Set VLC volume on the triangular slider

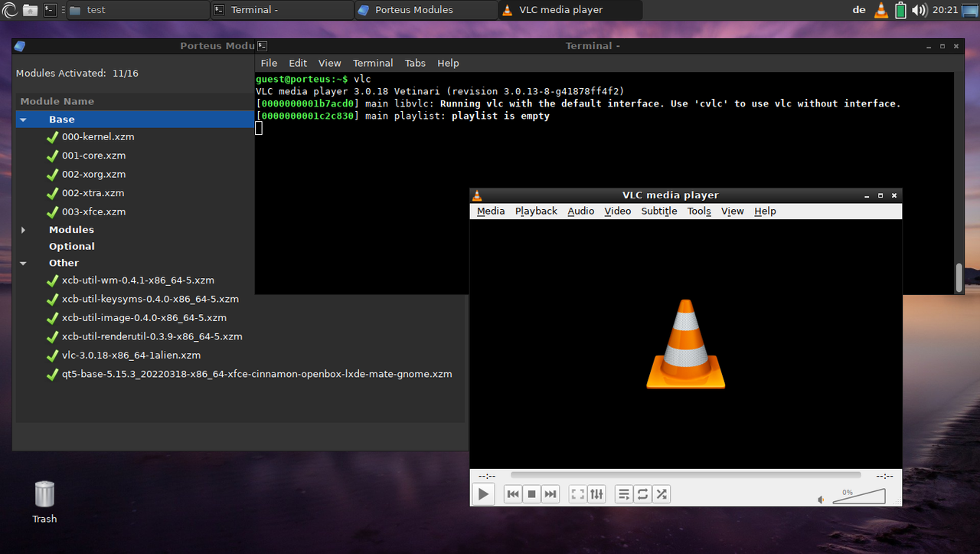859,497
